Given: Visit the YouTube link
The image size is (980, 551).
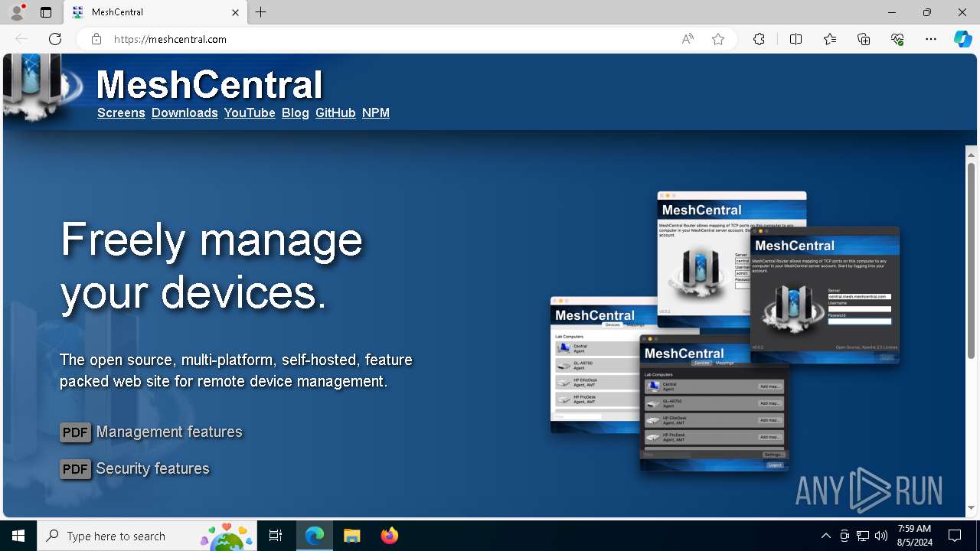Looking at the screenshot, I should (250, 112).
